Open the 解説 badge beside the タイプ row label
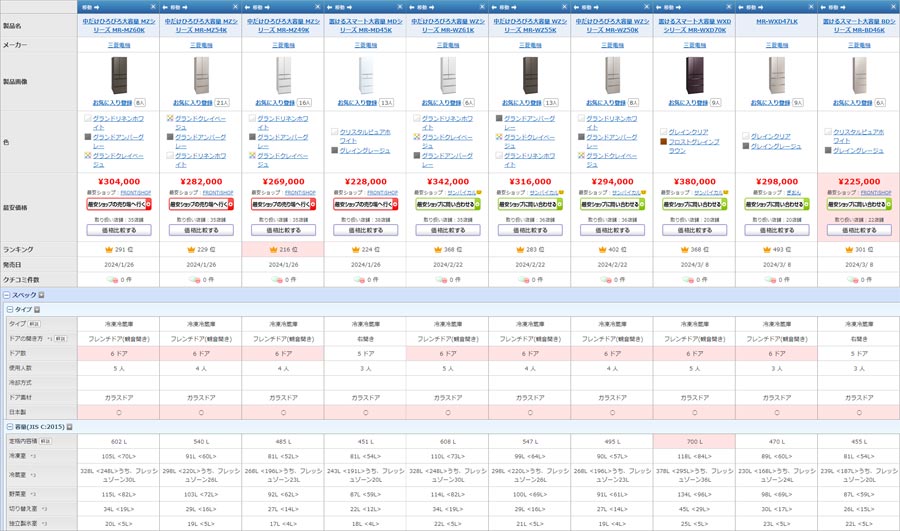 (34, 324)
